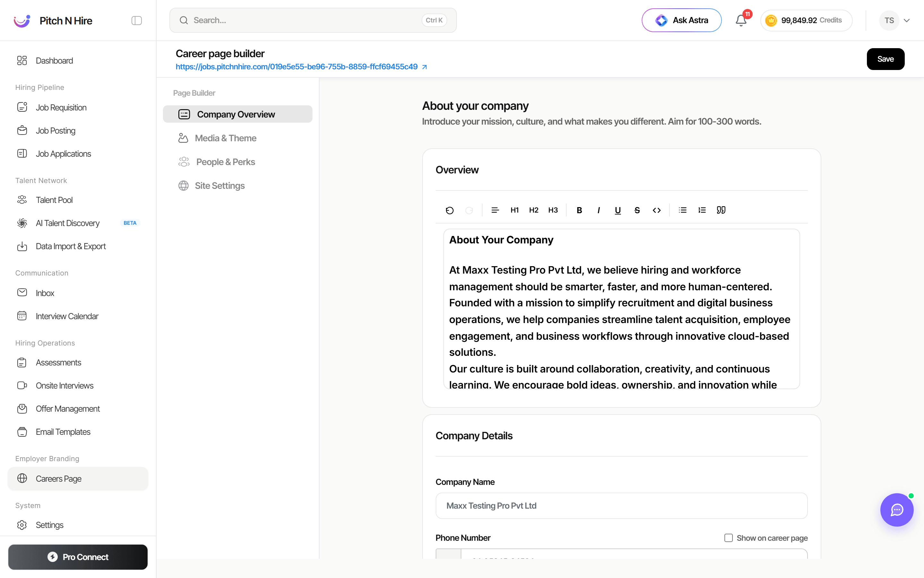The width and height of the screenshot is (924, 578).
Task: Open Job Applications page
Action: [x=78, y=154]
